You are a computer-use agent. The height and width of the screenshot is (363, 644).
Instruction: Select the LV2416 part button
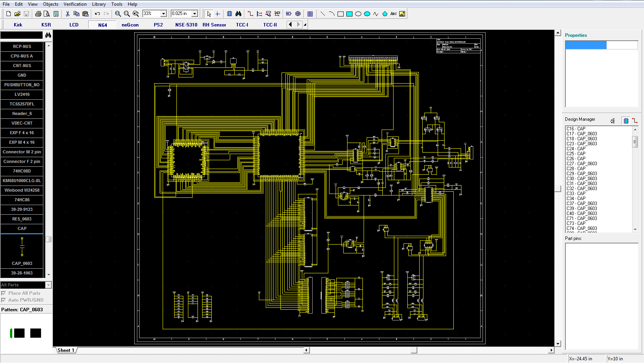click(x=22, y=94)
